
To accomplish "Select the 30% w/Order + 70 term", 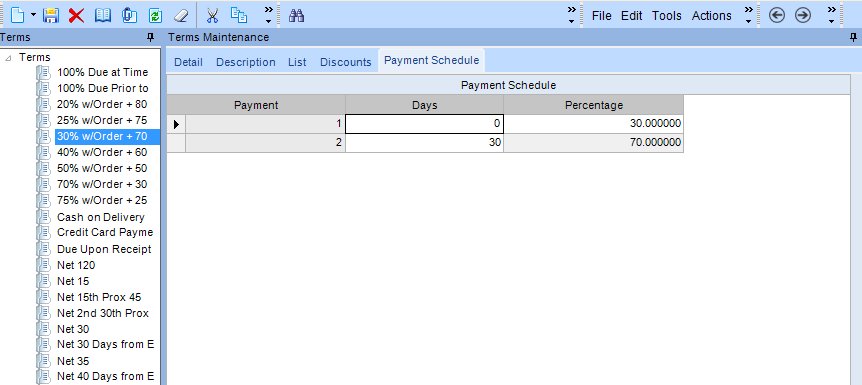I will pyautogui.click(x=102, y=136).
